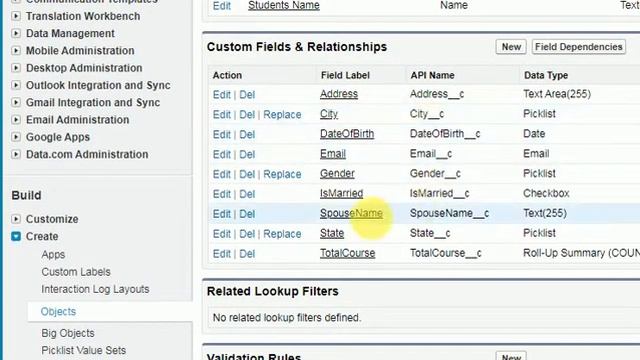Edit the Email field
This screenshot has height=360, width=640.
click(x=222, y=155)
